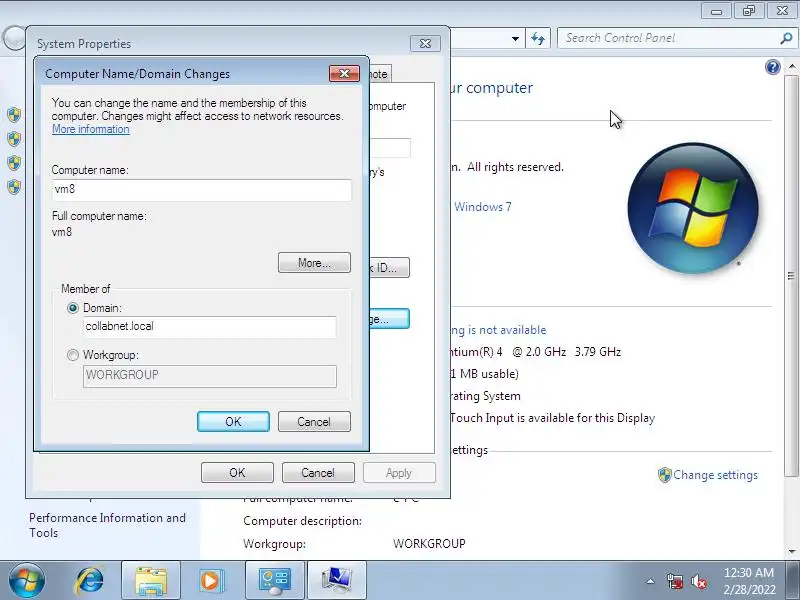Switch to the System Properties taskbar button

[x=337, y=580]
